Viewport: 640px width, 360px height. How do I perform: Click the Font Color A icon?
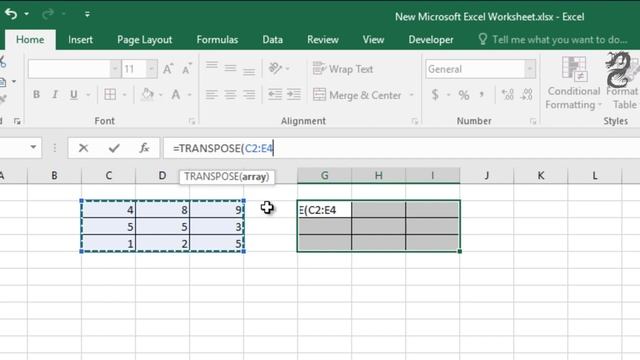pos(176,95)
